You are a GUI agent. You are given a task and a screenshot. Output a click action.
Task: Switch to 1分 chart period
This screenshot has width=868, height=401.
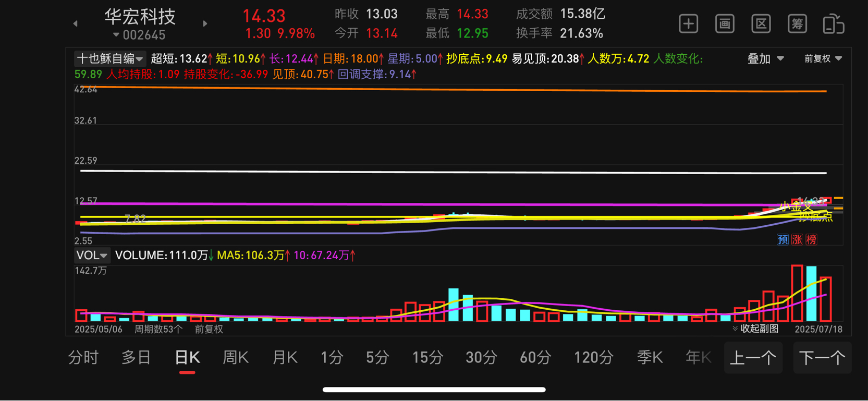click(x=332, y=358)
